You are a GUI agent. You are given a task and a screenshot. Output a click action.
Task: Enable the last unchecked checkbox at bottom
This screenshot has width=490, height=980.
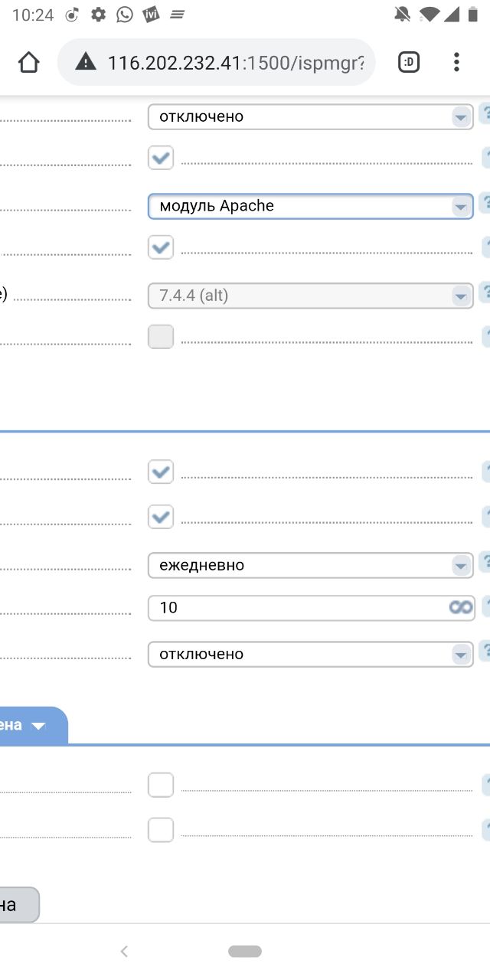[x=161, y=829]
